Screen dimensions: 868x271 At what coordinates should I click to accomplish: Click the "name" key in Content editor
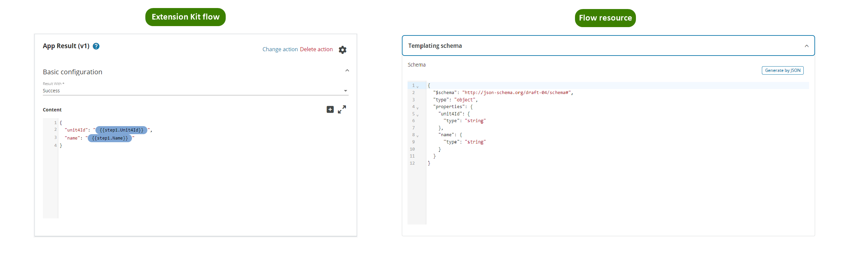(72, 138)
